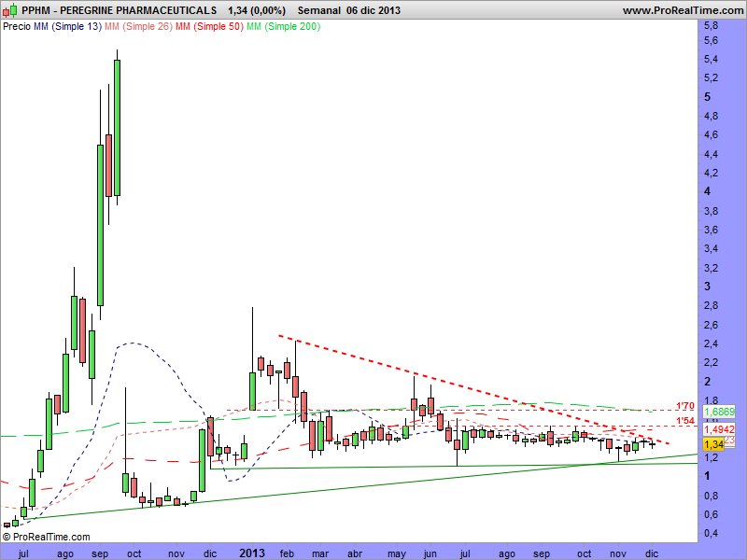This screenshot has width=747, height=560.
Task: Click the MM (Simple 13) legend entry
Action: click(67, 27)
